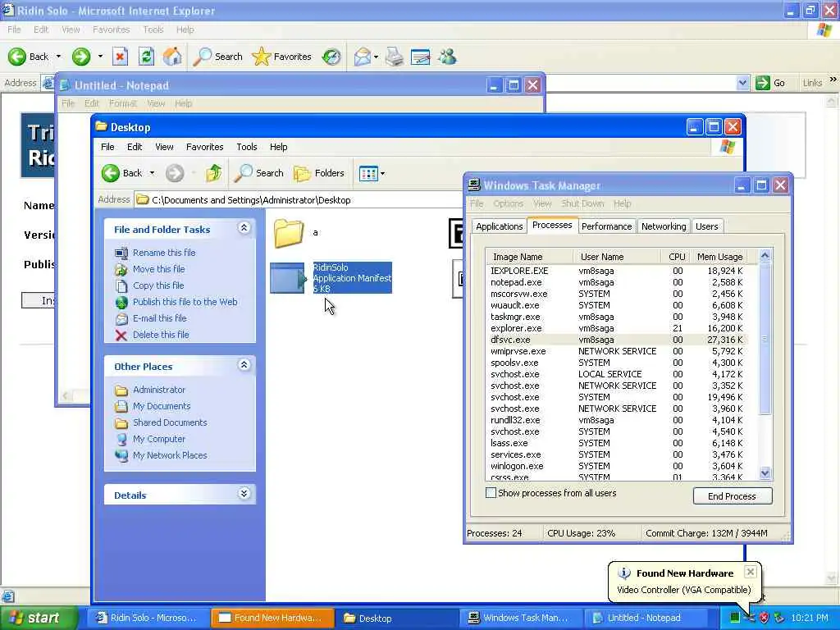Open Forward history dropdown in Internet Explorer
Viewport: 840px width, 630px height.
pos(100,57)
